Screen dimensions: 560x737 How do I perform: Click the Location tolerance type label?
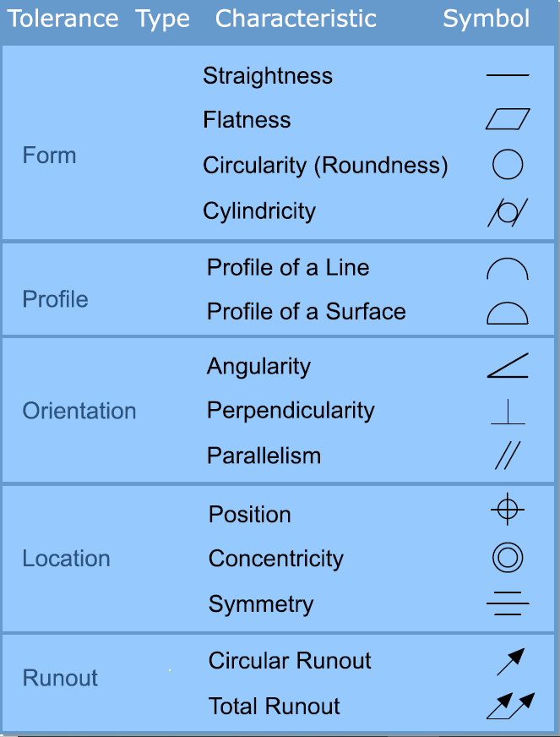pos(66,559)
